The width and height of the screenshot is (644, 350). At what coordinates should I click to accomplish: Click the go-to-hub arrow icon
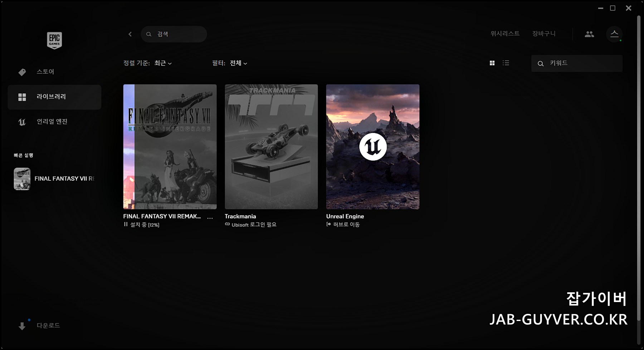pyautogui.click(x=329, y=224)
